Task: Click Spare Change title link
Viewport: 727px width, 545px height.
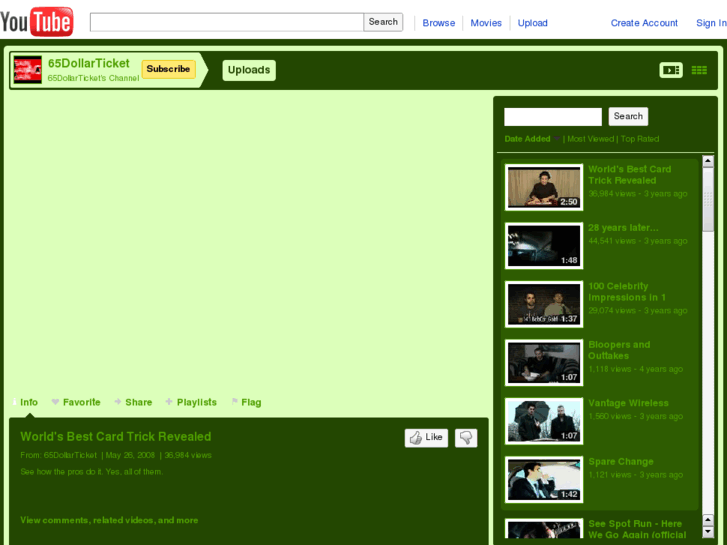Action: point(621,462)
